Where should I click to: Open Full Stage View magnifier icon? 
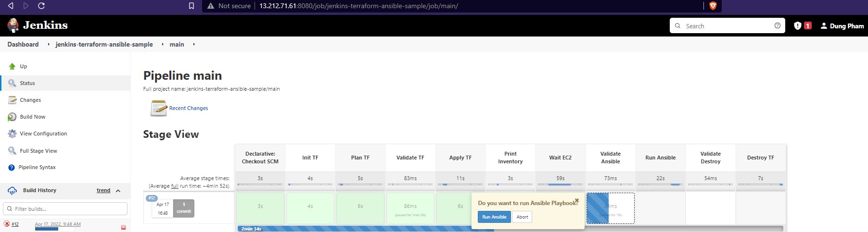click(x=12, y=151)
